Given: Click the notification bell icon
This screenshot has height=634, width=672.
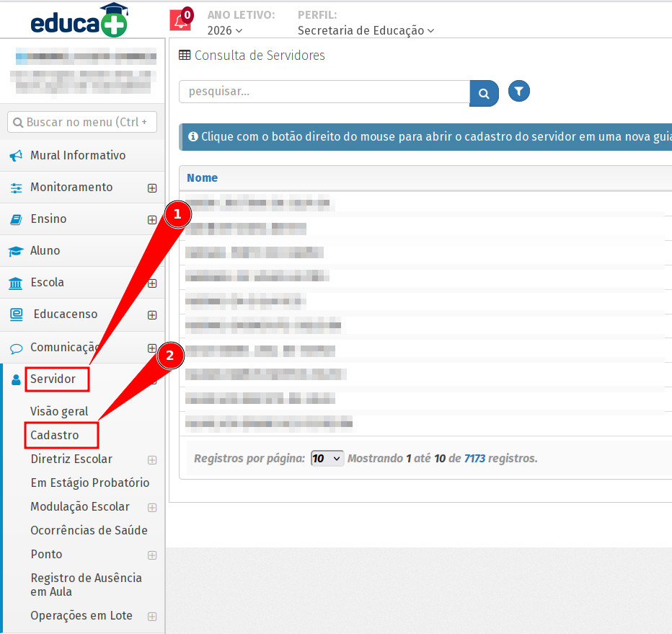Looking at the screenshot, I should pyautogui.click(x=180, y=21).
